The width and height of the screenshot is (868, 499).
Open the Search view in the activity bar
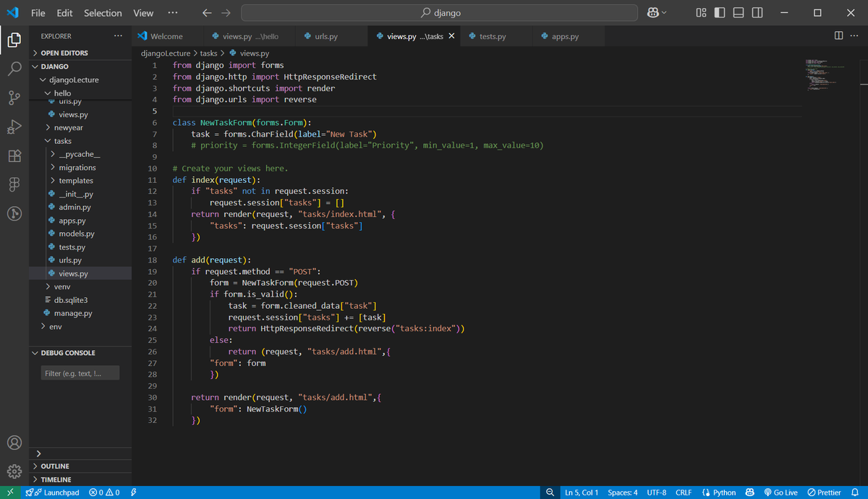click(x=14, y=69)
